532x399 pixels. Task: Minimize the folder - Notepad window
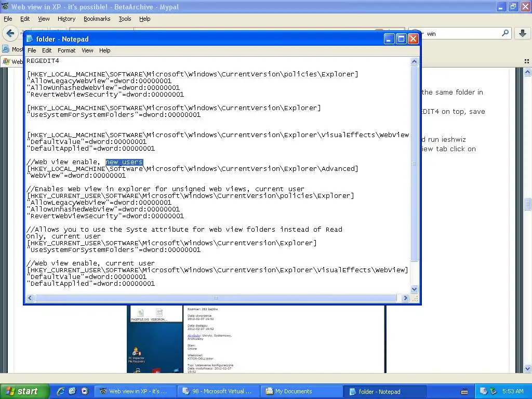tap(389, 39)
